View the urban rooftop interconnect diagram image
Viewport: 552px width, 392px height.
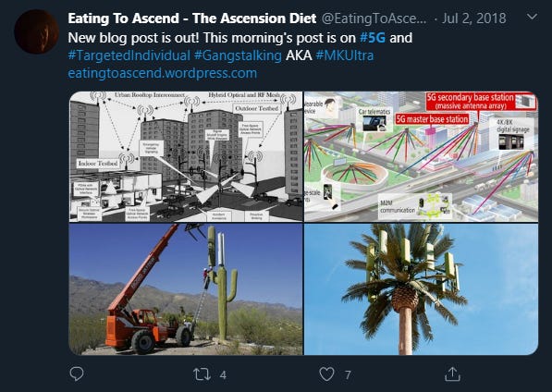[186, 156]
